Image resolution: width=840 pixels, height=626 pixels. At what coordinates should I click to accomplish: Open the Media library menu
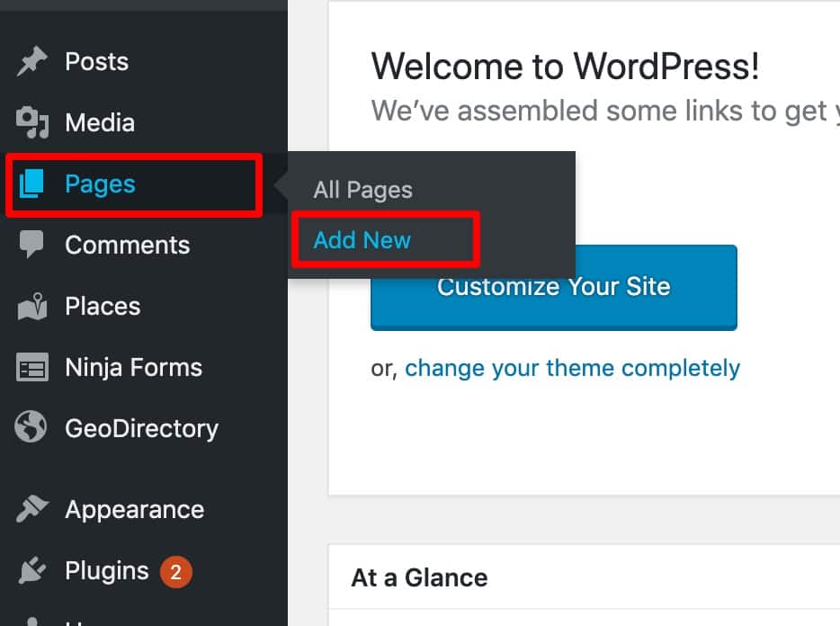coord(100,123)
